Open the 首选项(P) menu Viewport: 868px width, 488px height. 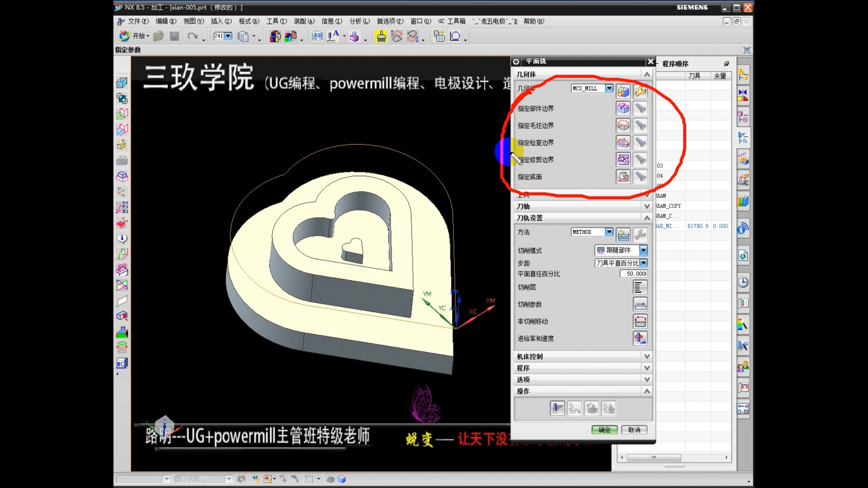[x=390, y=21]
